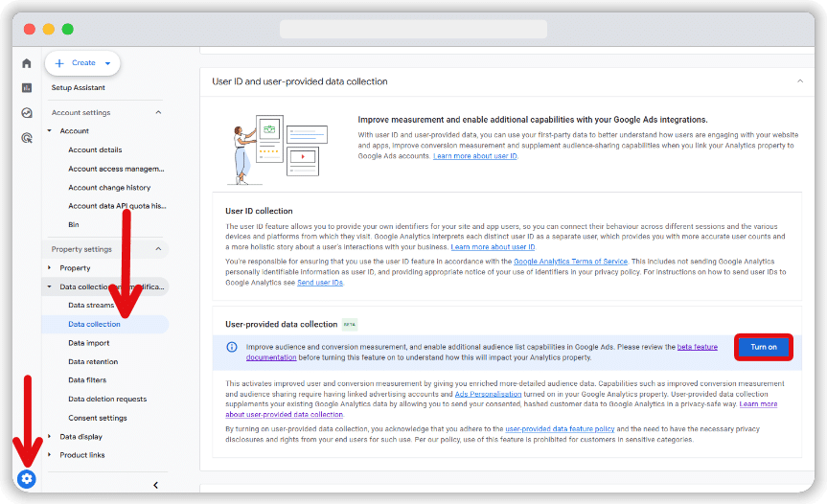
Task: Open Data retention
Action: click(x=93, y=361)
